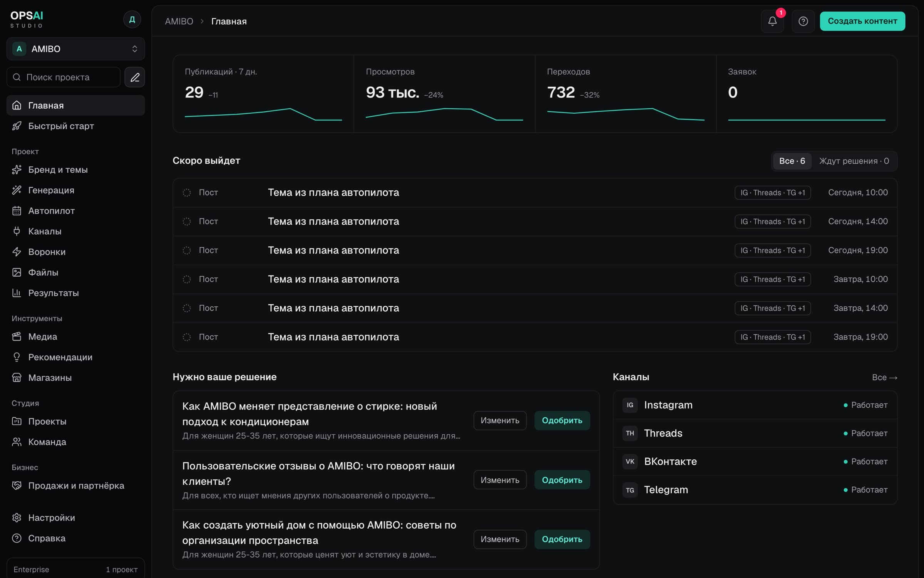The width and height of the screenshot is (924, 578).
Task: Click the Создать контент button
Action: (x=862, y=21)
